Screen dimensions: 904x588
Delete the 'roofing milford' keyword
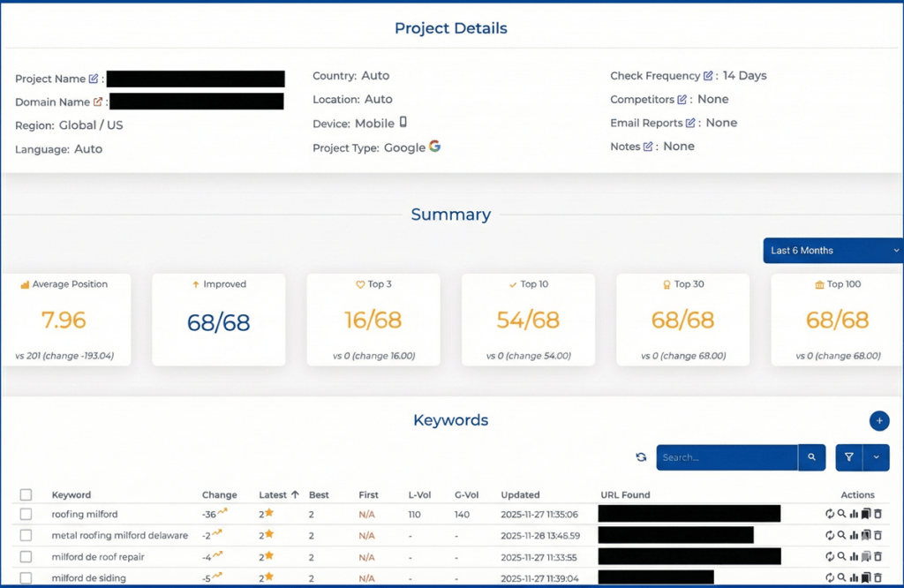coord(878,514)
